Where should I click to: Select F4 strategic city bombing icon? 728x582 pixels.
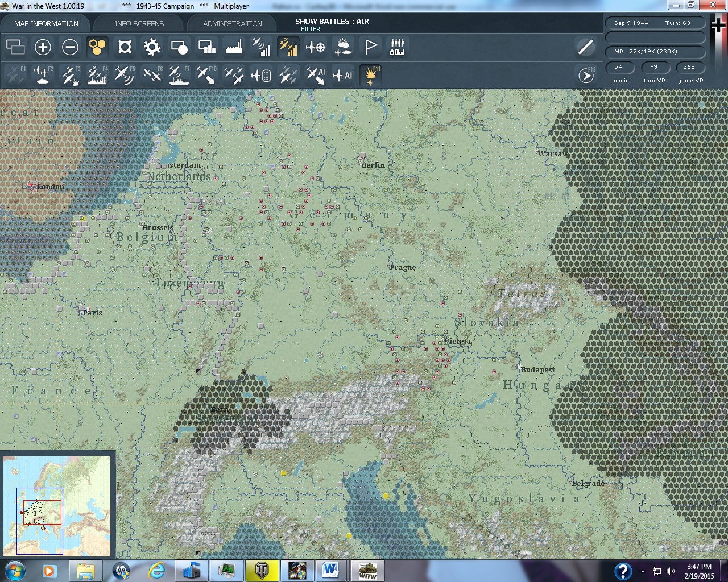coord(97,75)
